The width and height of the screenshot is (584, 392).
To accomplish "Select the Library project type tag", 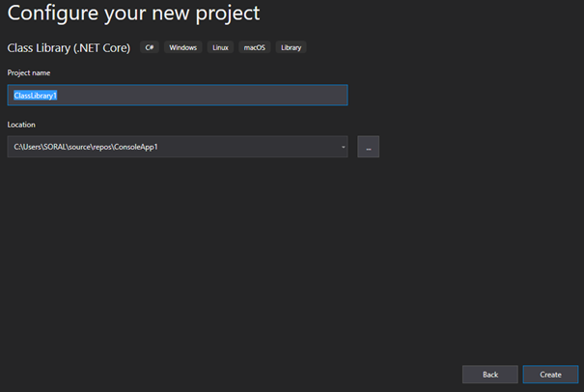I will click(x=291, y=47).
